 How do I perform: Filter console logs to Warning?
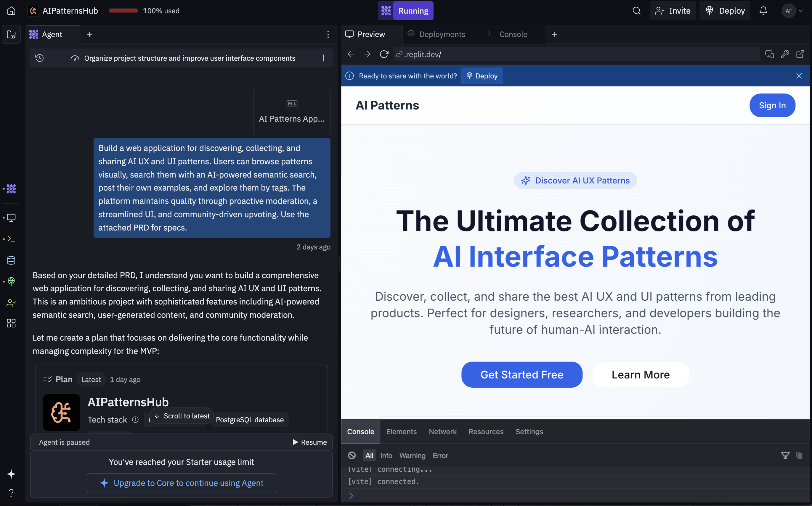coord(412,455)
